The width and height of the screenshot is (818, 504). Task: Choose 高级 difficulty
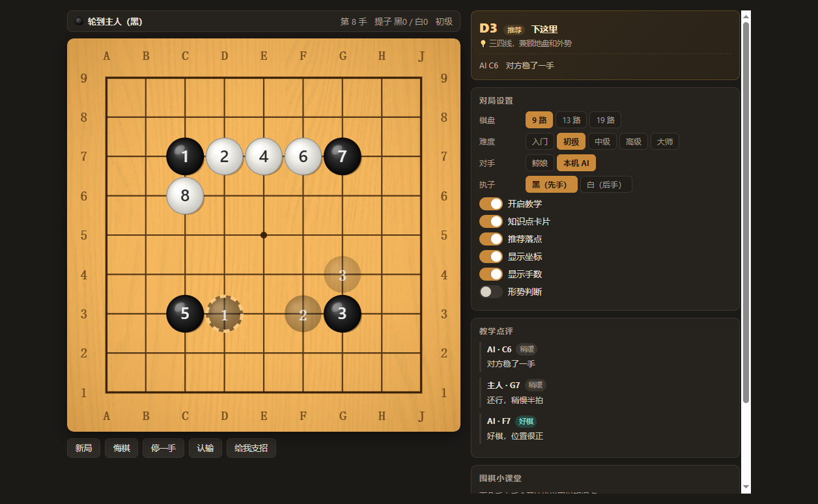pyautogui.click(x=634, y=141)
